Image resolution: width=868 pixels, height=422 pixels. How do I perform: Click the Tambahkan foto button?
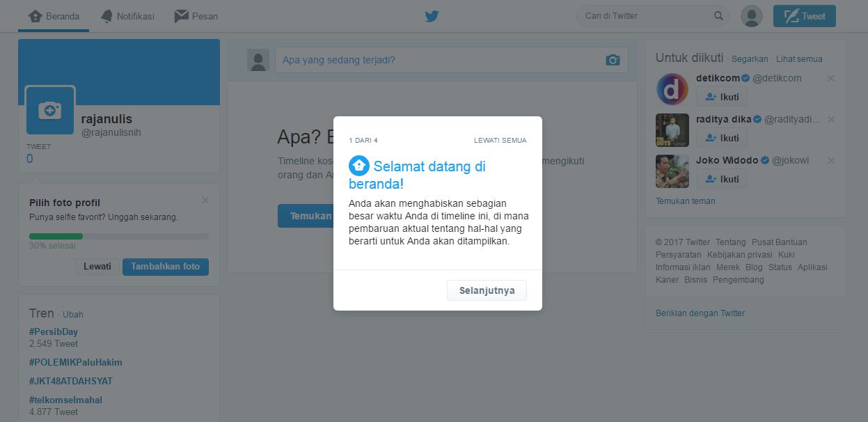click(166, 267)
